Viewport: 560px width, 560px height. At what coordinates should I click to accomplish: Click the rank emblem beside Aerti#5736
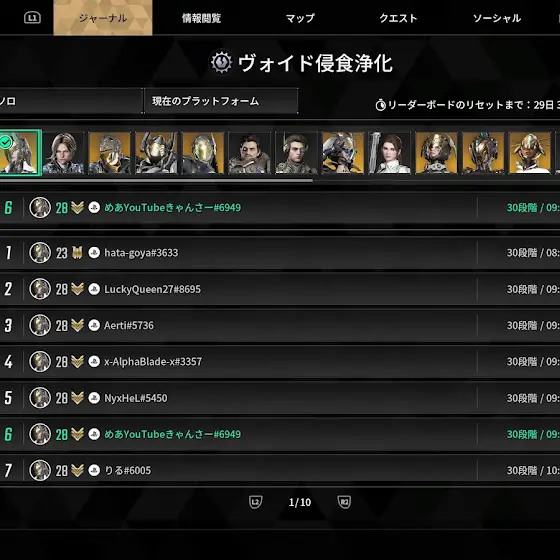(77, 325)
